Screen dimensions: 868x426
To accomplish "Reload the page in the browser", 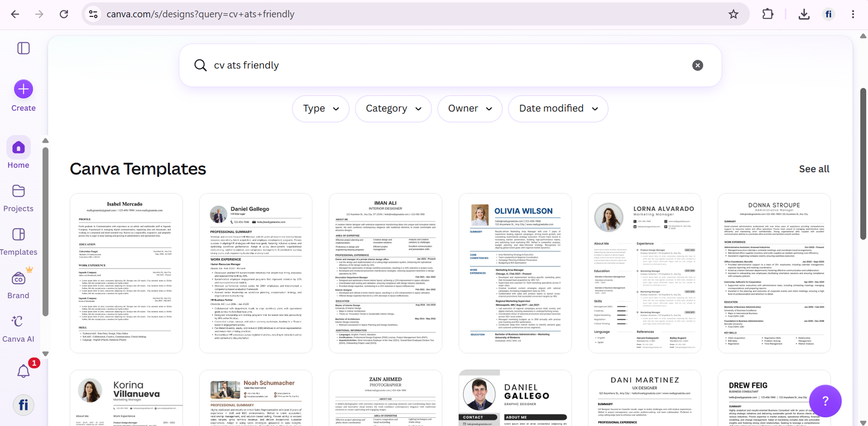I will tap(63, 14).
